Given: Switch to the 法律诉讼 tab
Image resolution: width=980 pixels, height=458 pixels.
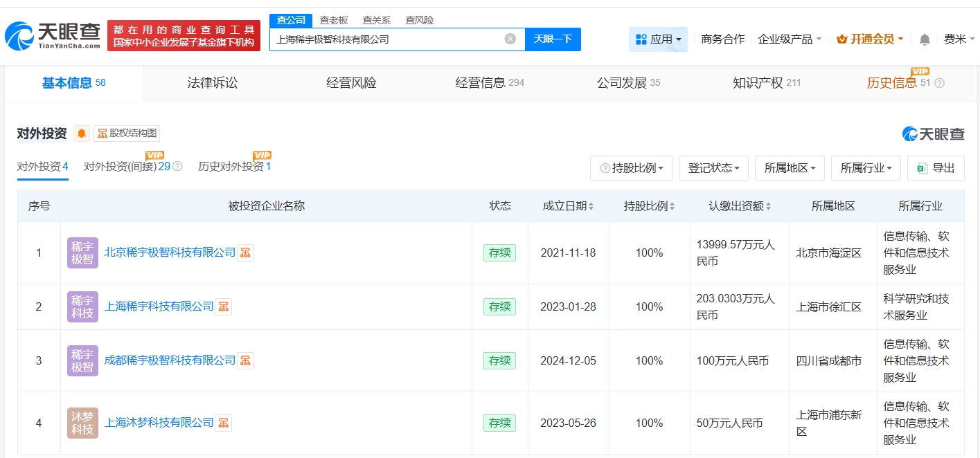Looking at the screenshot, I should (x=213, y=83).
